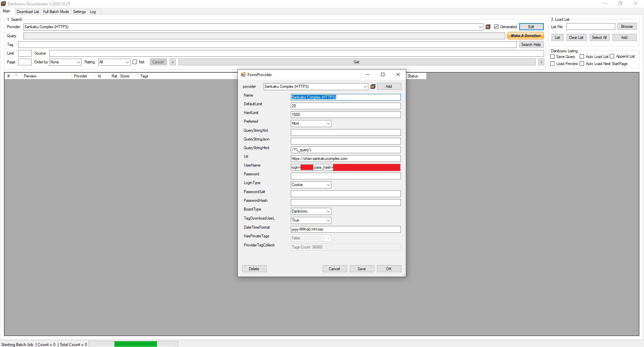Click the DateTimeFormat field
644x347 pixels.
tap(345, 229)
